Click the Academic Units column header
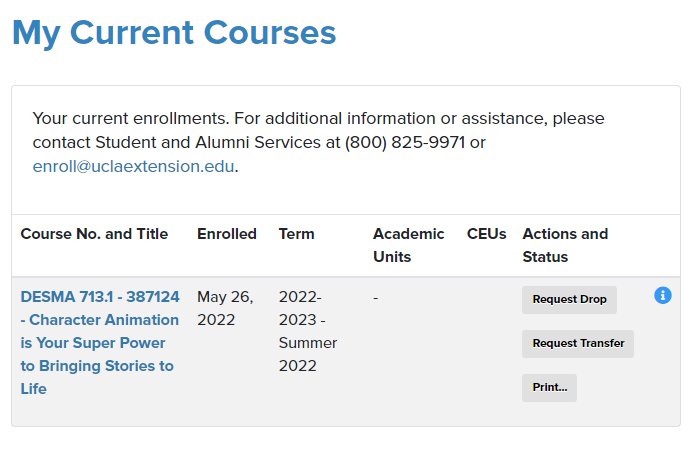 click(409, 245)
